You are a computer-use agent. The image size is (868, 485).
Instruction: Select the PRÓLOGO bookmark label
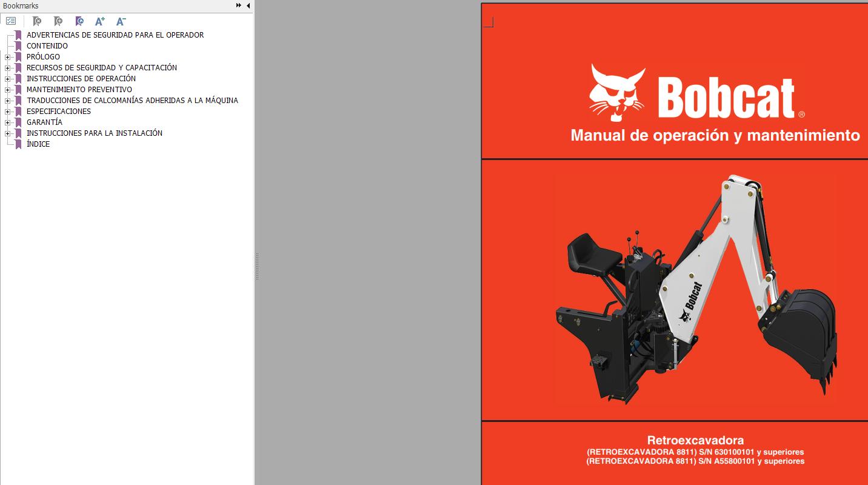[43, 57]
